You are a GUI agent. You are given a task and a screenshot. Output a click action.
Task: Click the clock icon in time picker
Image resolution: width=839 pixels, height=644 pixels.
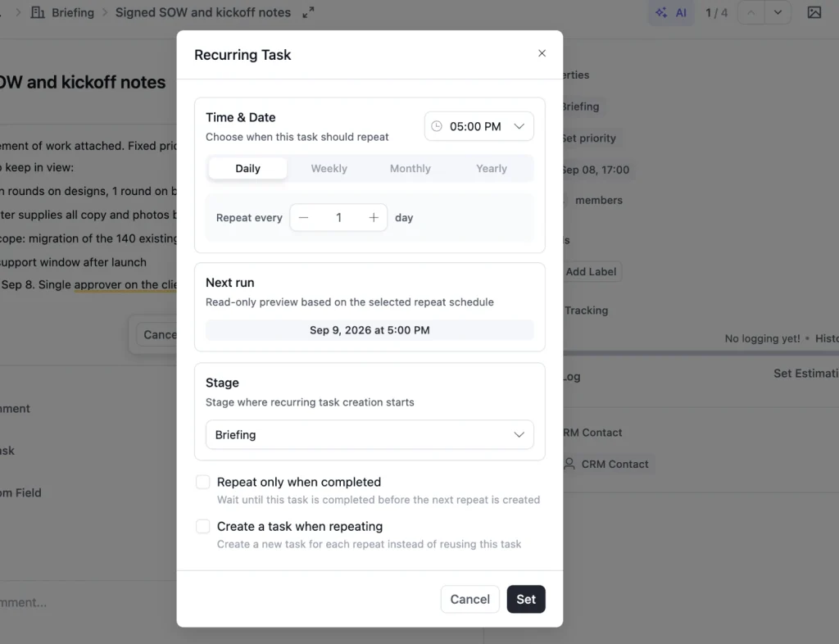click(x=437, y=126)
